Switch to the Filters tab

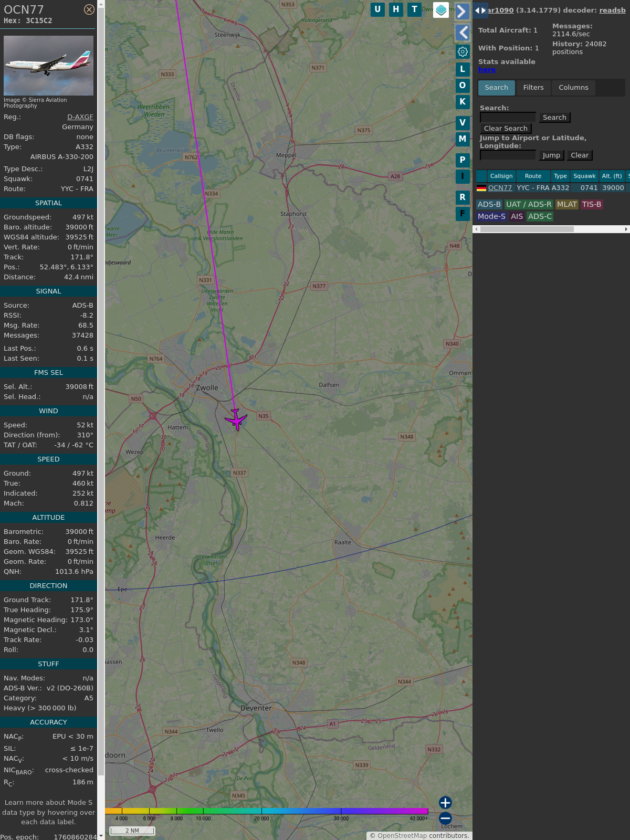[x=533, y=88]
